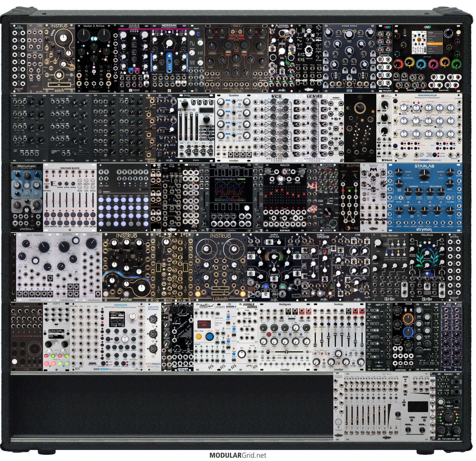Select the X-Pan module
The height and width of the screenshot is (461, 476).
tap(357, 267)
